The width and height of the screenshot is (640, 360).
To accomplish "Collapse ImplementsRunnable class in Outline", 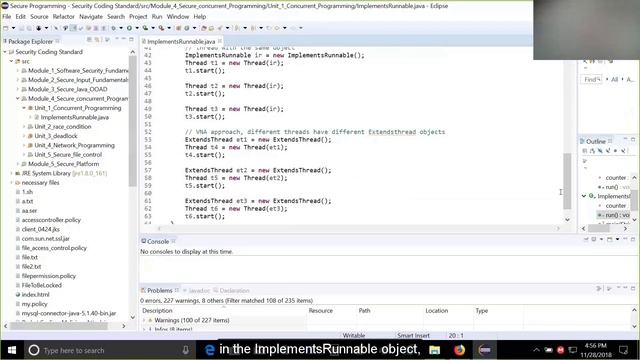I will point(584,196).
